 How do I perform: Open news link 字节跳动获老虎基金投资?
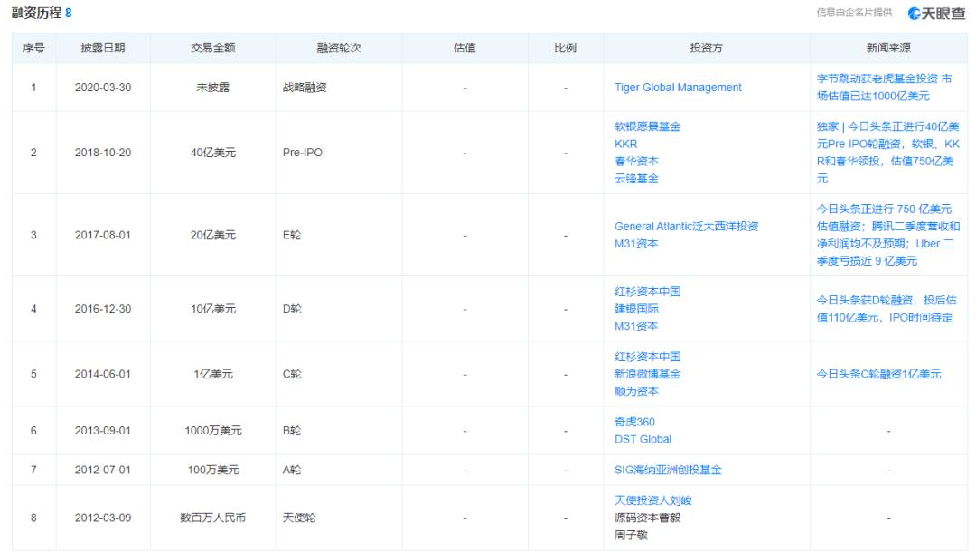click(x=884, y=88)
